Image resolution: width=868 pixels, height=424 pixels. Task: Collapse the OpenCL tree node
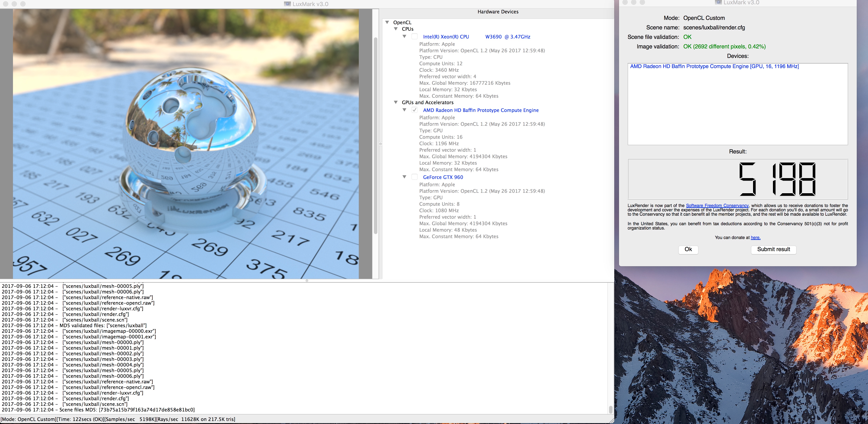[x=387, y=22]
